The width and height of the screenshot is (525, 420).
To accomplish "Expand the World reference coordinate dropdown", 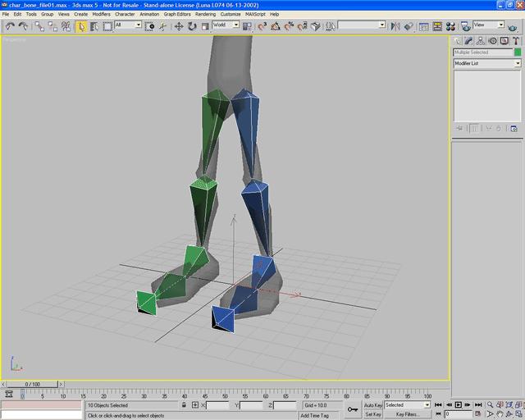I will pyautogui.click(x=226, y=25).
